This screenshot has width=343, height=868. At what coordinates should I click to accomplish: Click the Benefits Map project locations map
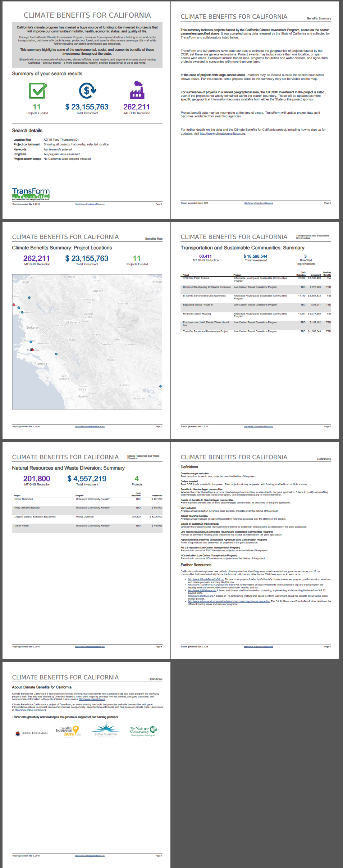pos(87,342)
